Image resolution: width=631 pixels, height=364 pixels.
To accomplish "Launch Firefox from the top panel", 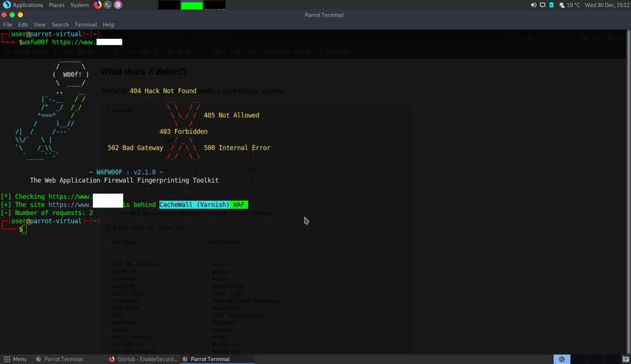I will (98, 5).
